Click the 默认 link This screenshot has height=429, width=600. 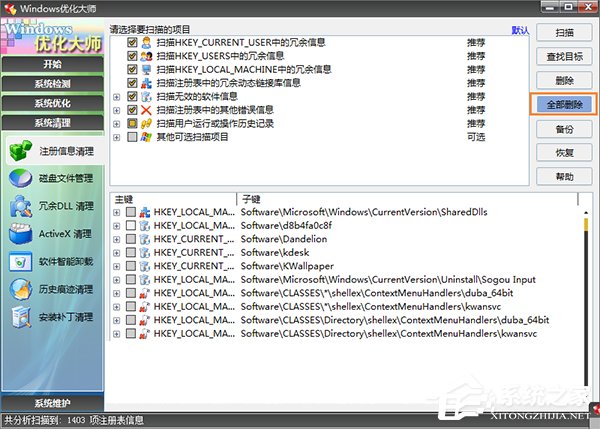tap(520, 30)
